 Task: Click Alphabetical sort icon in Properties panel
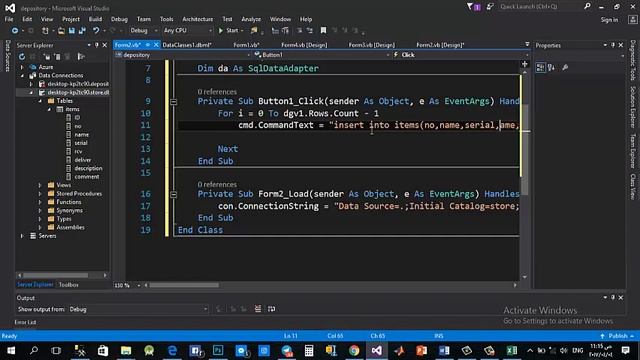click(x=551, y=68)
